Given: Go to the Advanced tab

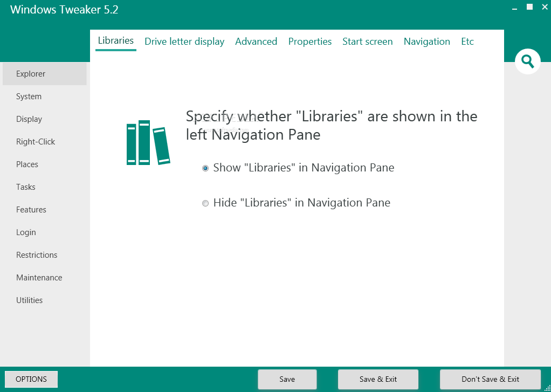Looking at the screenshot, I should (x=256, y=42).
